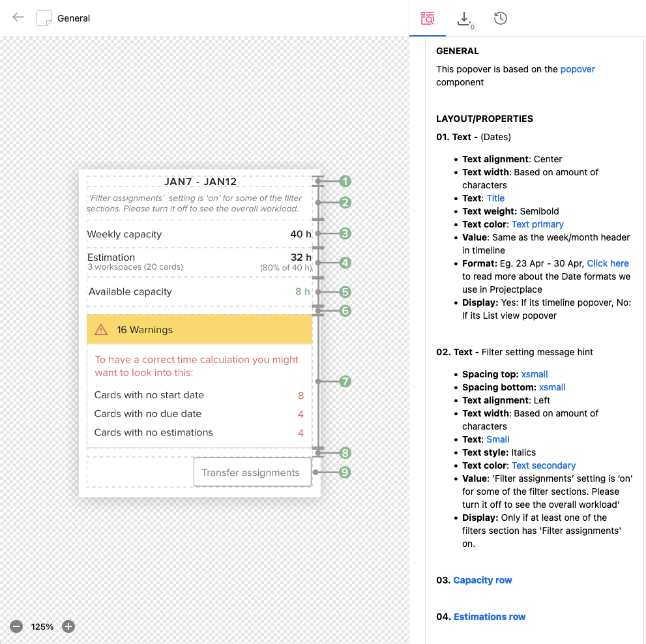This screenshot has width=646, height=644.
Task: Zoom in with the plus button
Action: (x=68, y=626)
